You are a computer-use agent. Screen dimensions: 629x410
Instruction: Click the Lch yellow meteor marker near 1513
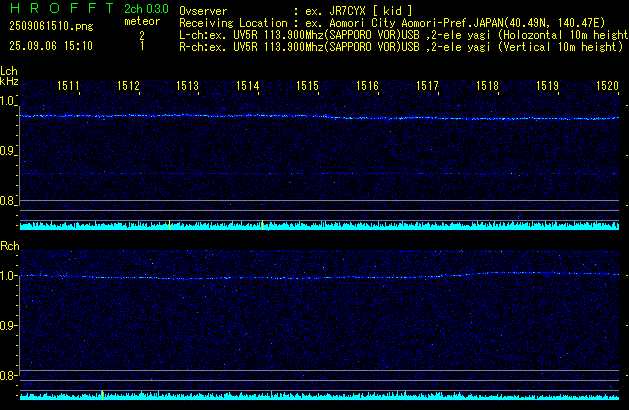pyautogui.click(x=170, y=225)
